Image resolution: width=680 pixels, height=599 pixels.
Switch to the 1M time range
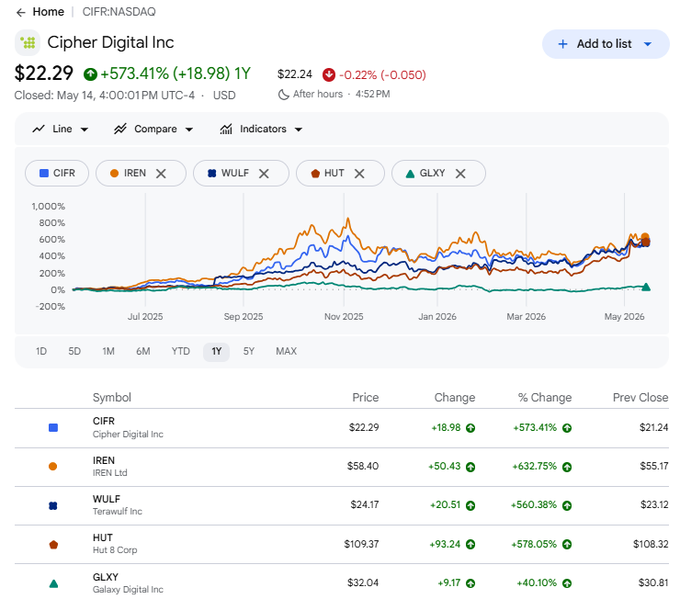tap(108, 351)
